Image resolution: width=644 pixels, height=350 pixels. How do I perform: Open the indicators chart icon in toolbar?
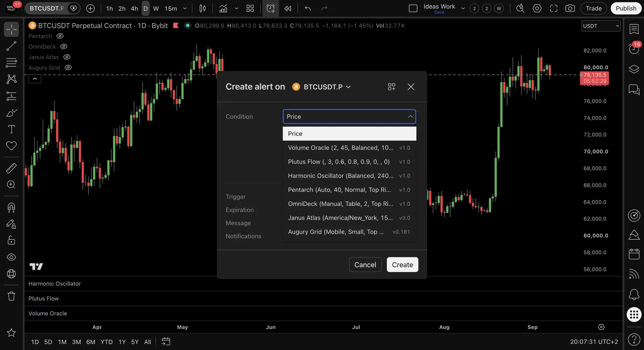[x=223, y=9]
